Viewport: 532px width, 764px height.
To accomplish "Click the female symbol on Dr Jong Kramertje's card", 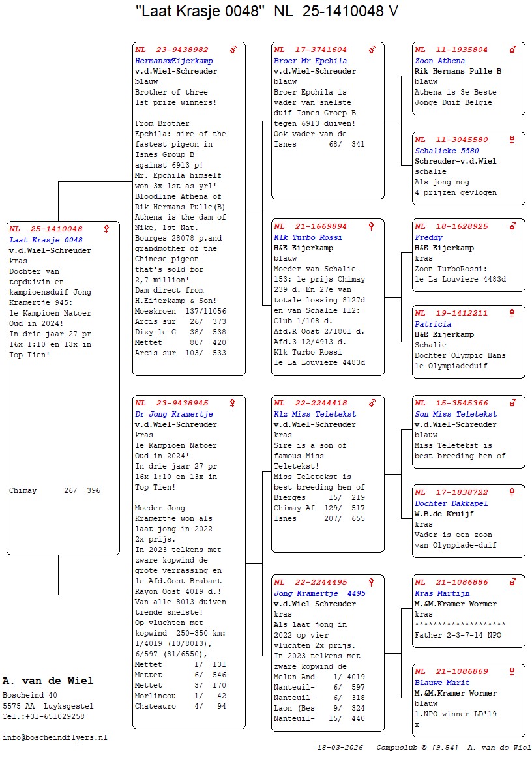I will (x=233, y=404).
